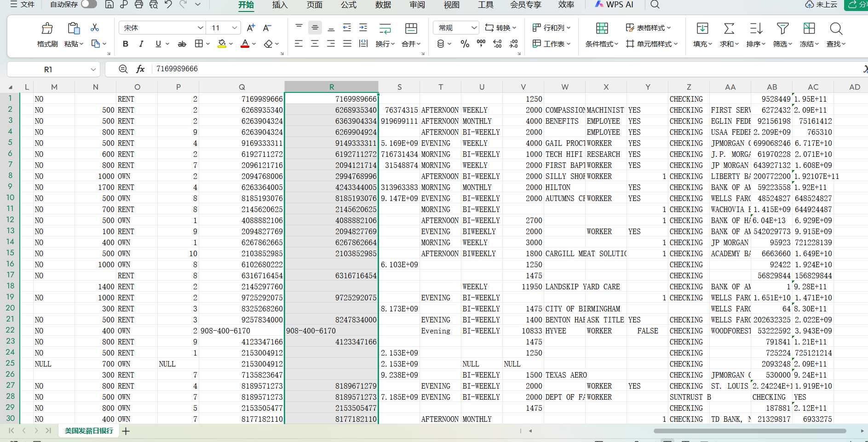Toggle vertical middle alignment
The height and width of the screenshot is (442, 868).
pyautogui.click(x=315, y=28)
